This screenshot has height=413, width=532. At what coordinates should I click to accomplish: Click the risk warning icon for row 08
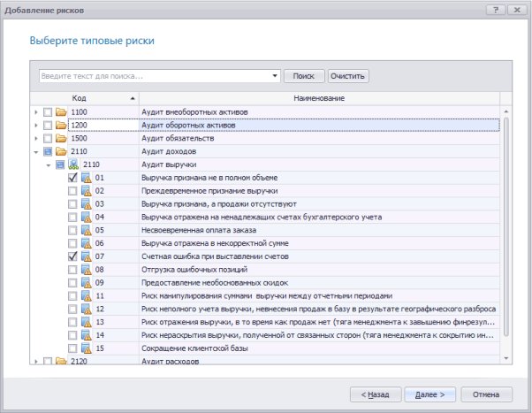[x=87, y=270]
